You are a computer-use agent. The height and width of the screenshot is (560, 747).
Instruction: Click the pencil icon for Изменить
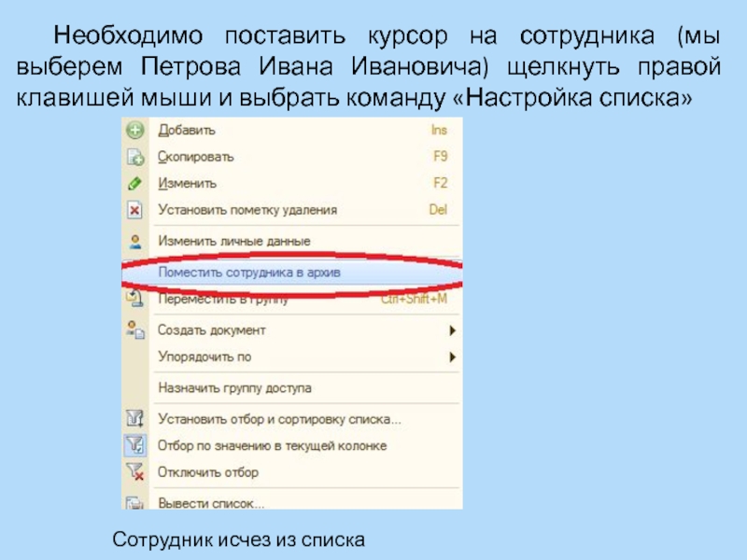[134, 184]
